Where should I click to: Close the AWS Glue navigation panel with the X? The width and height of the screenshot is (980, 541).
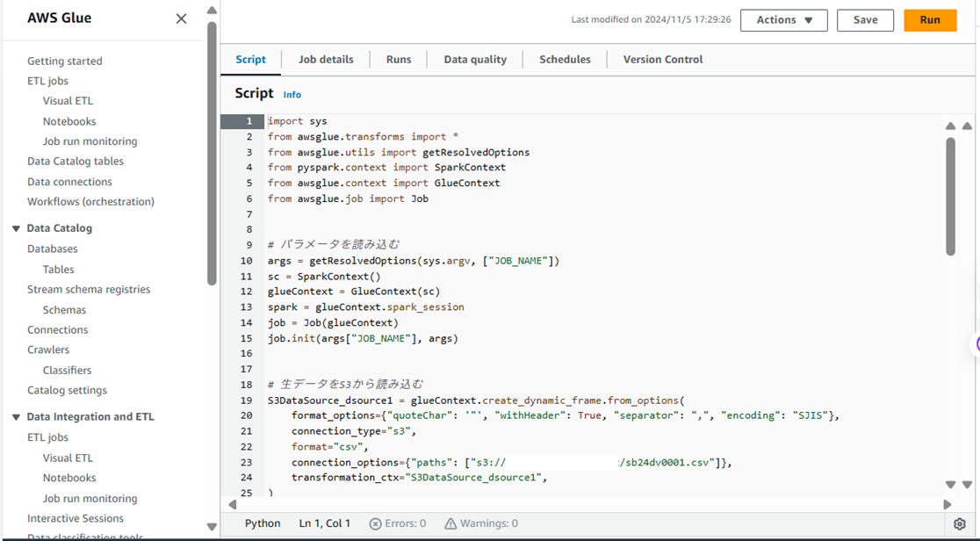coord(181,18)
